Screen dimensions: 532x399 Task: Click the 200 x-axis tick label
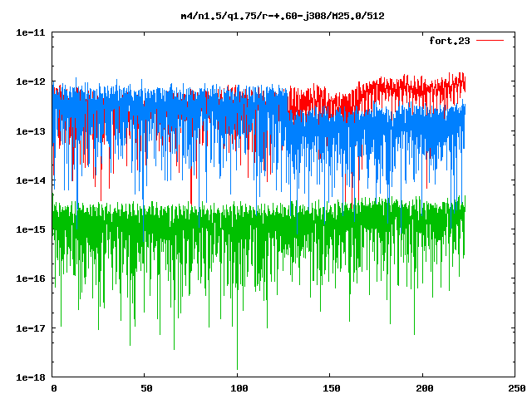(425, 388)
